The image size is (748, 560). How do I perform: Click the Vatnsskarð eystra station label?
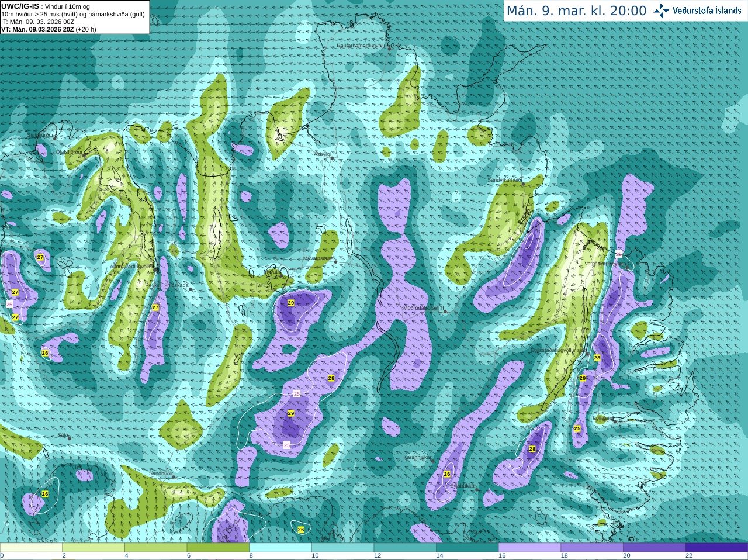click(x=605, y=264)
